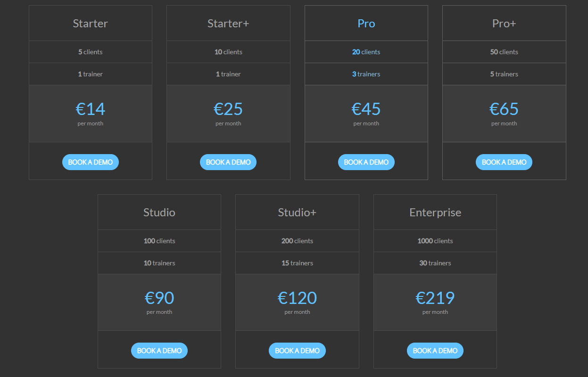Click BOOK A DEMO under the Studio plan

click(x=159, y=350)
